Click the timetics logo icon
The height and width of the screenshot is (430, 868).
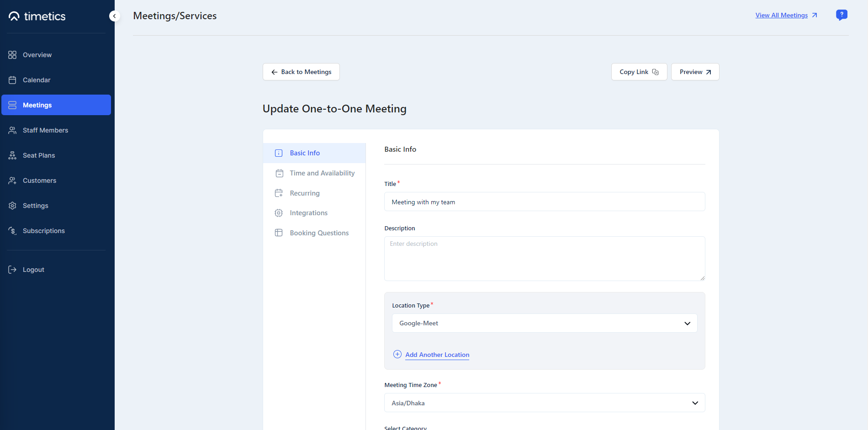pos(13,16)
